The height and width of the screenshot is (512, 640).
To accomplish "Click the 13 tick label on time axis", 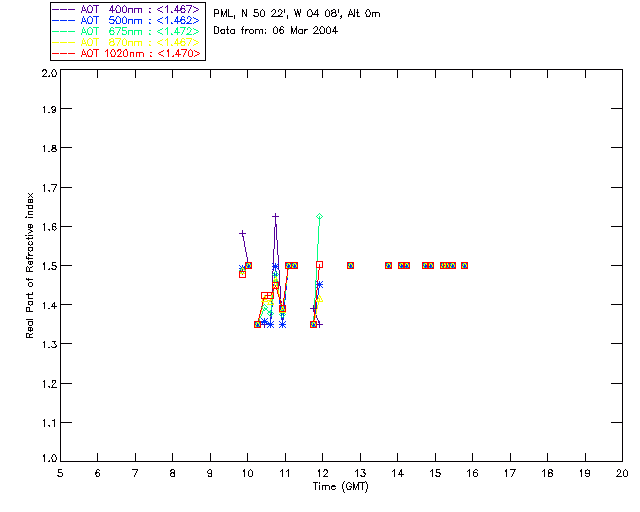I will pos(360,473).
